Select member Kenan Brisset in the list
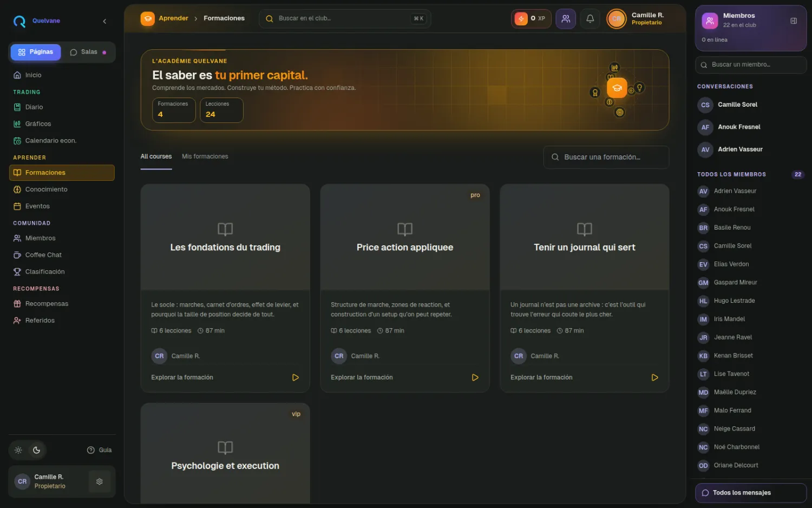This screenshot has height=508, width=812. coord(751,356)
